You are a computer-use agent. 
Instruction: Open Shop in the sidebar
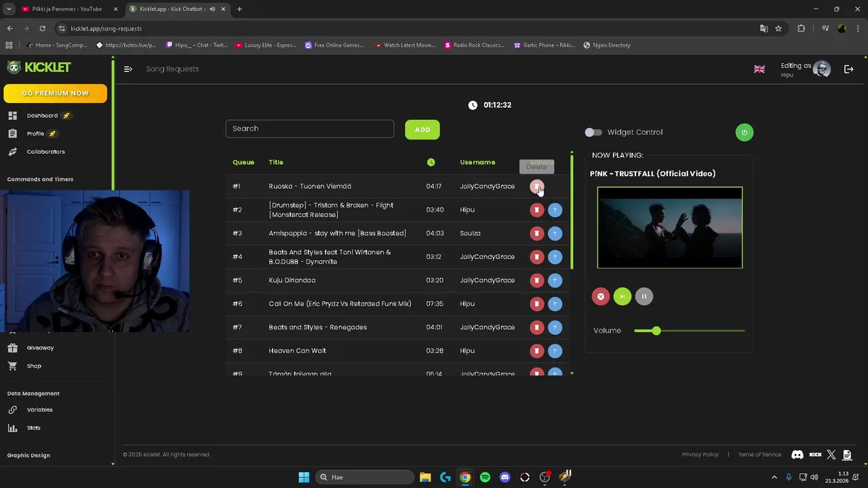(x=34, y=366)
